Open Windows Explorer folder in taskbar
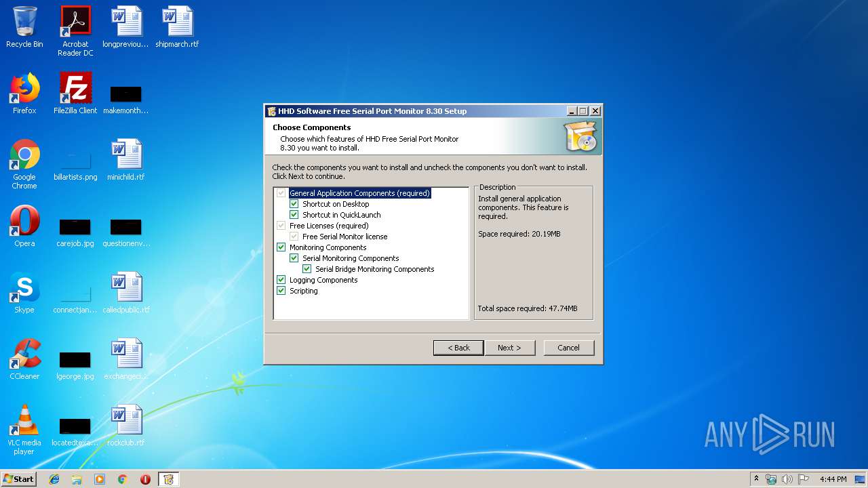 point(77,479)
